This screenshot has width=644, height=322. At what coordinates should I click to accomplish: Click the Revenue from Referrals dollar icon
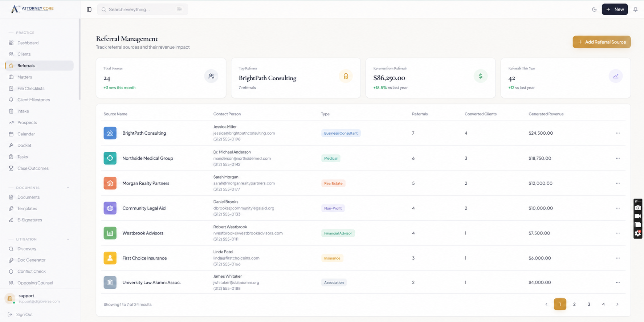[x=481, y=76]
